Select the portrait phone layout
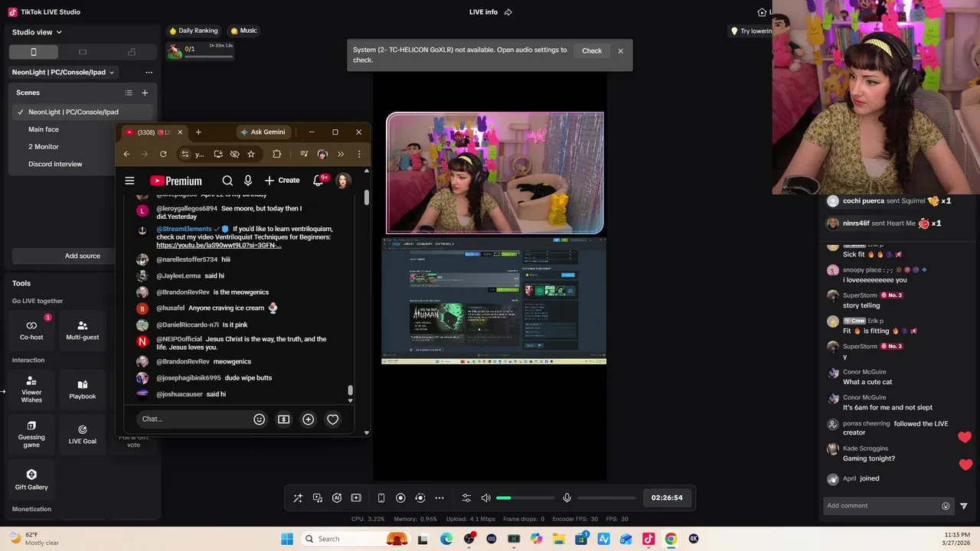The width and height of the screenshot is (980, 551). [33, 52]
